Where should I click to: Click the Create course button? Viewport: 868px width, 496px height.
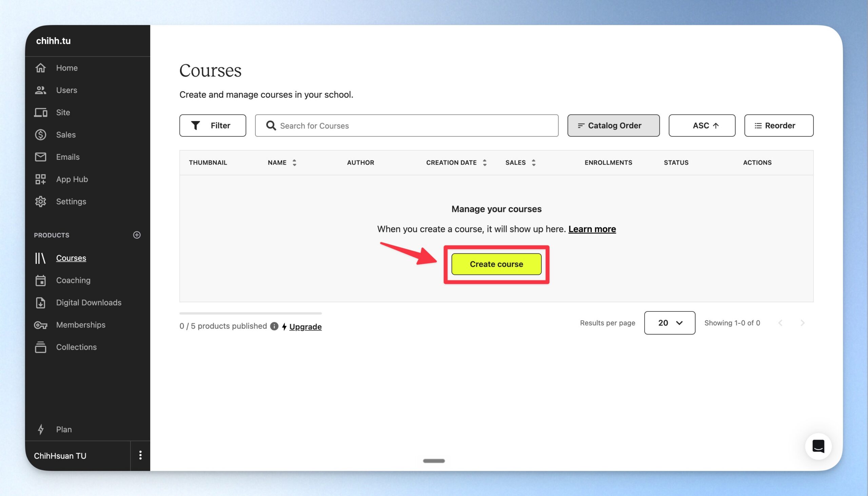click(x=496, y=264)
